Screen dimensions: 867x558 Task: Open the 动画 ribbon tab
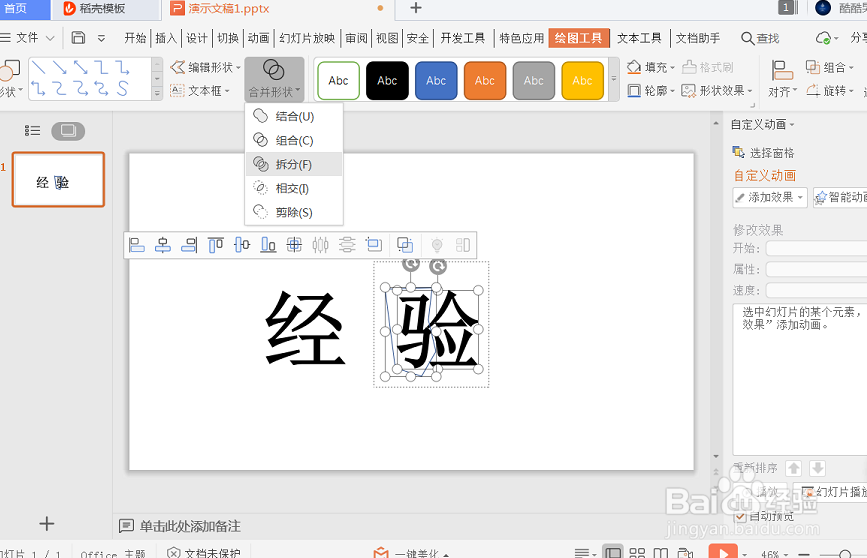pos(258,38)
